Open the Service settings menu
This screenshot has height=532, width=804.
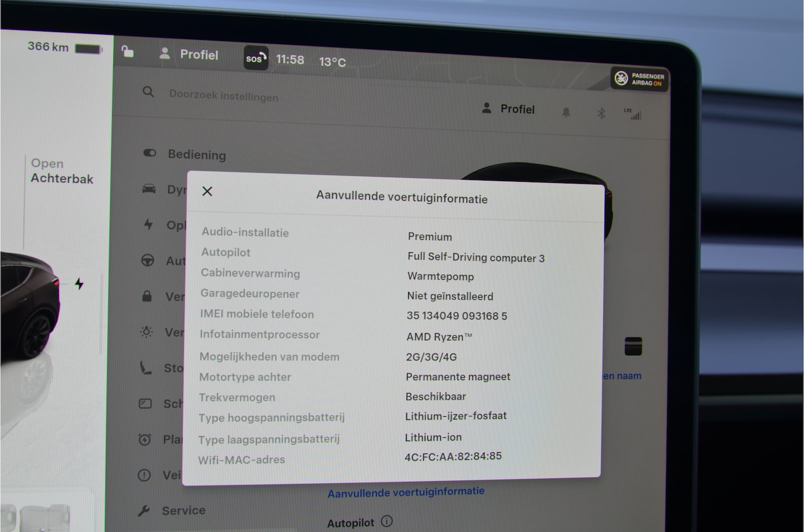[x=183, y=510]
